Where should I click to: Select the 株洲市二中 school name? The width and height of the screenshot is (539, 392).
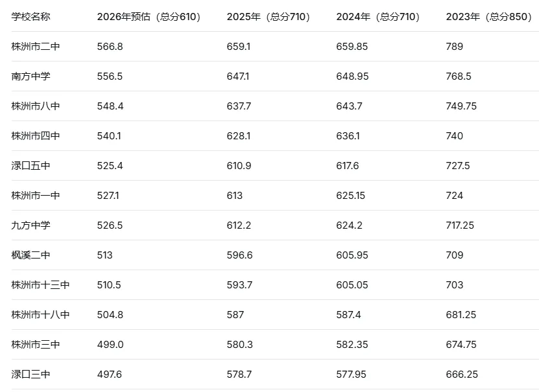point(36,47)
